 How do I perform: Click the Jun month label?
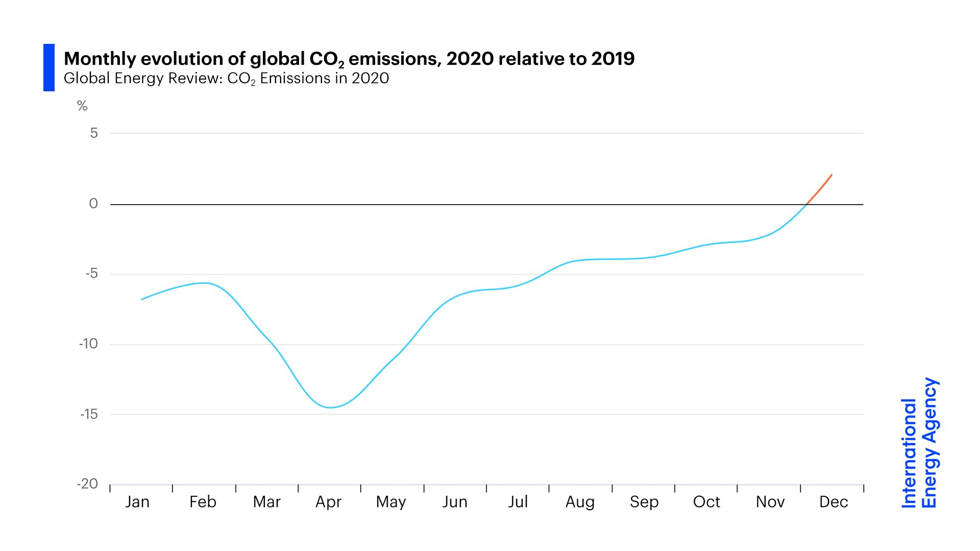coord(455,502)
